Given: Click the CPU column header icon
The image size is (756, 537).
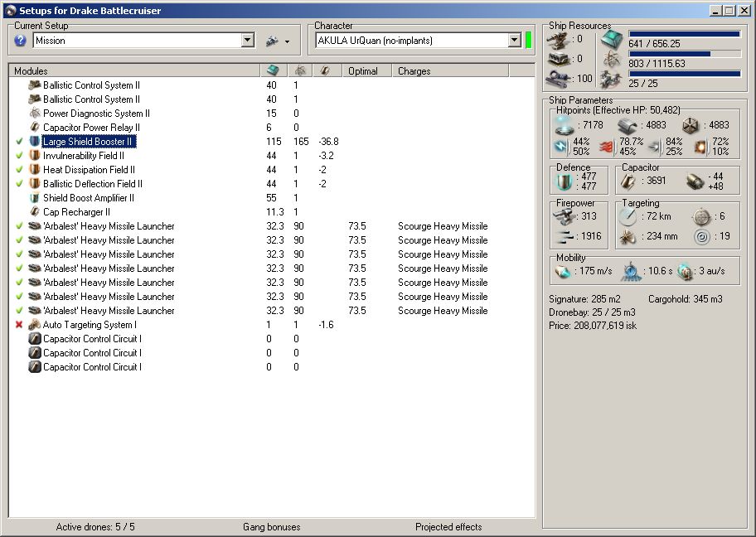Looking at the screenshot, I should coord(274,71).
